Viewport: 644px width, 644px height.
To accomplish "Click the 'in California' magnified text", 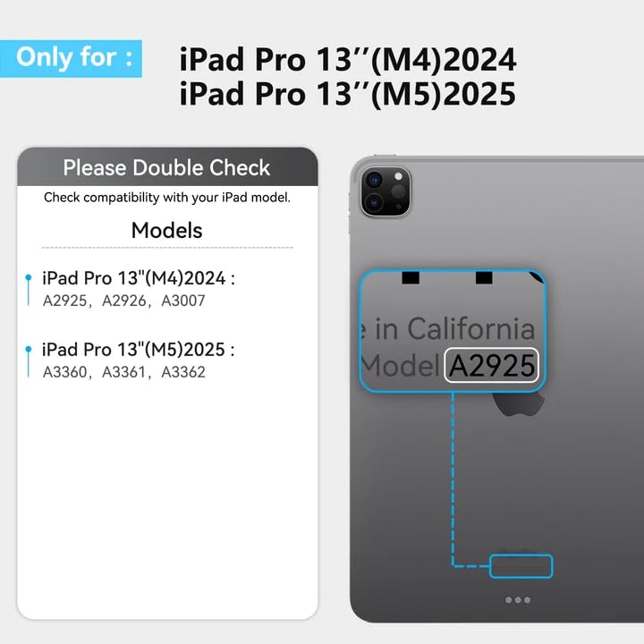I will [455, 328].
